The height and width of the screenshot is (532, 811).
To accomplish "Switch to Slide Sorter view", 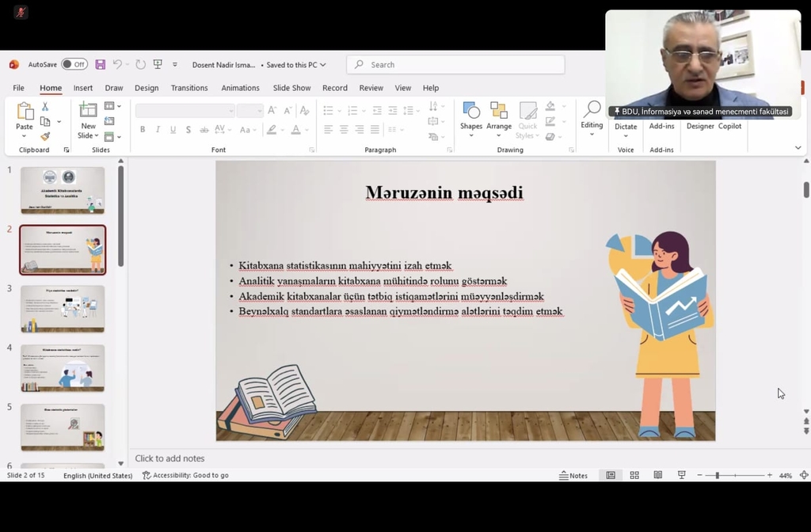I will point(634,475).
